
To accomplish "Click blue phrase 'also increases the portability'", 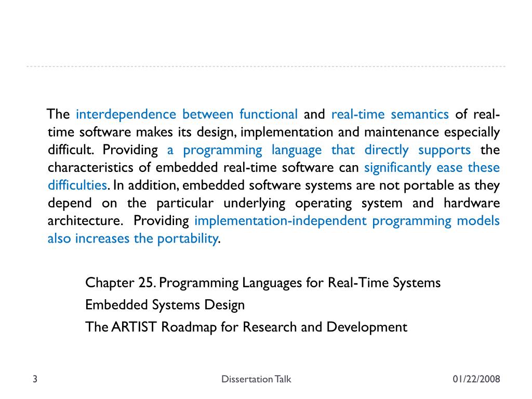I will click(132, 238).
